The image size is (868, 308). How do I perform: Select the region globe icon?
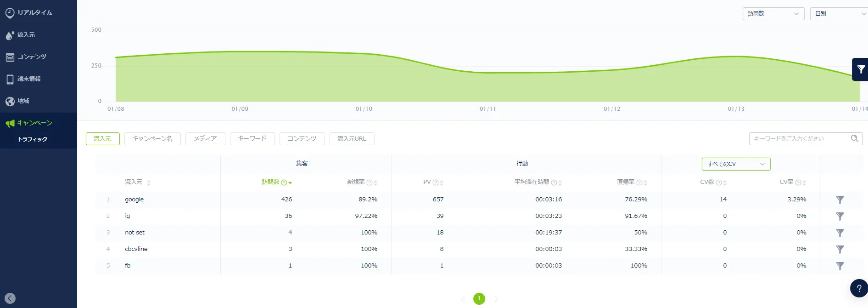pyautogui.click(x=10, y=101)
